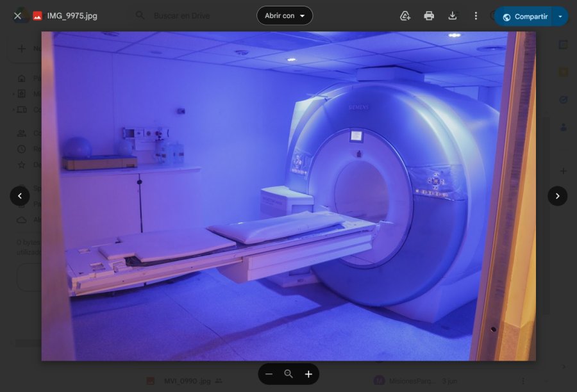
Task: Zoom in on the image preview
Action: 308,374
